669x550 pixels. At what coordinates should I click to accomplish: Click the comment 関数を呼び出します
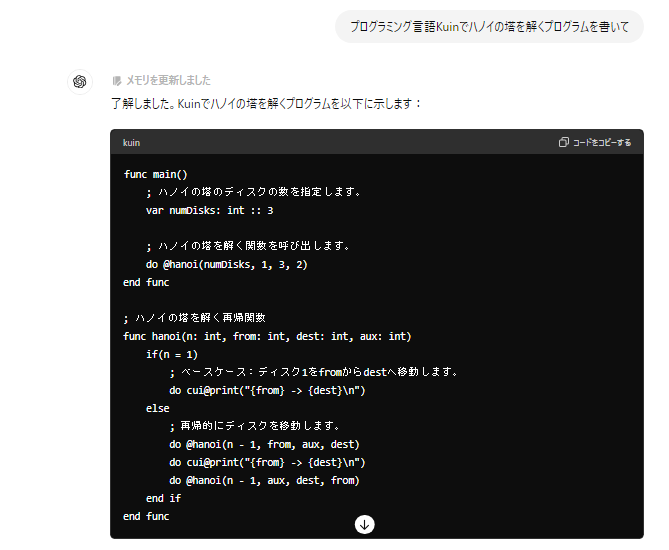[x=248, y=246]
